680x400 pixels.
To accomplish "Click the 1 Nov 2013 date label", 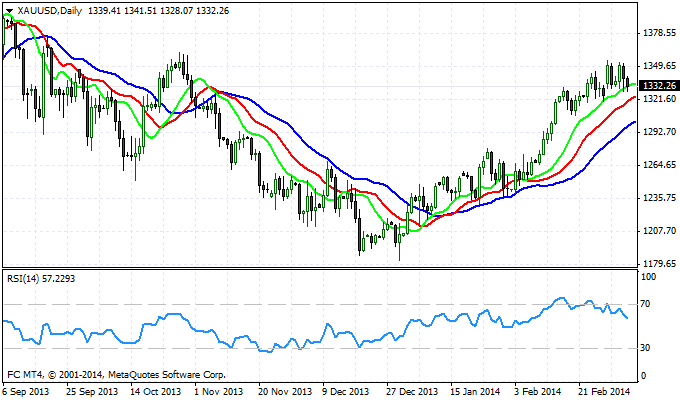I will tap(219, 391).
